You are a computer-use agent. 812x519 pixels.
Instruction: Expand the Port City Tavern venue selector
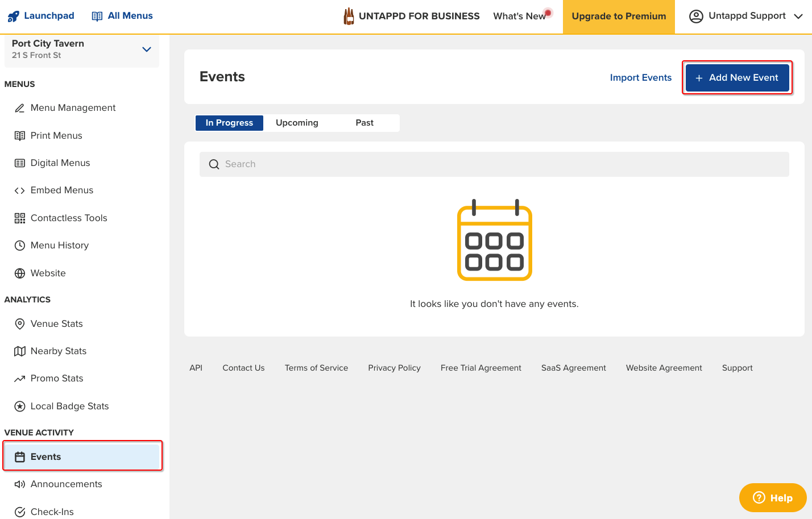146,49
